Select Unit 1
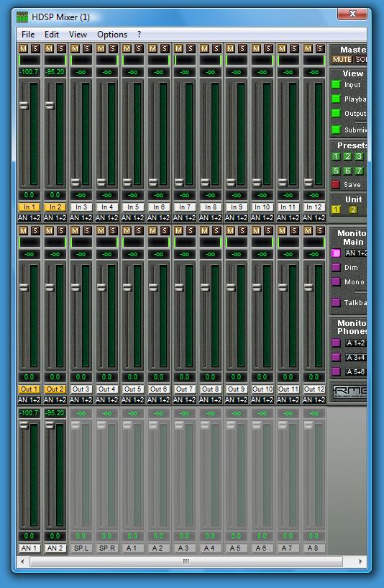Screen dimensions: 384x588 pyautogui.click(x=336, y=209)
